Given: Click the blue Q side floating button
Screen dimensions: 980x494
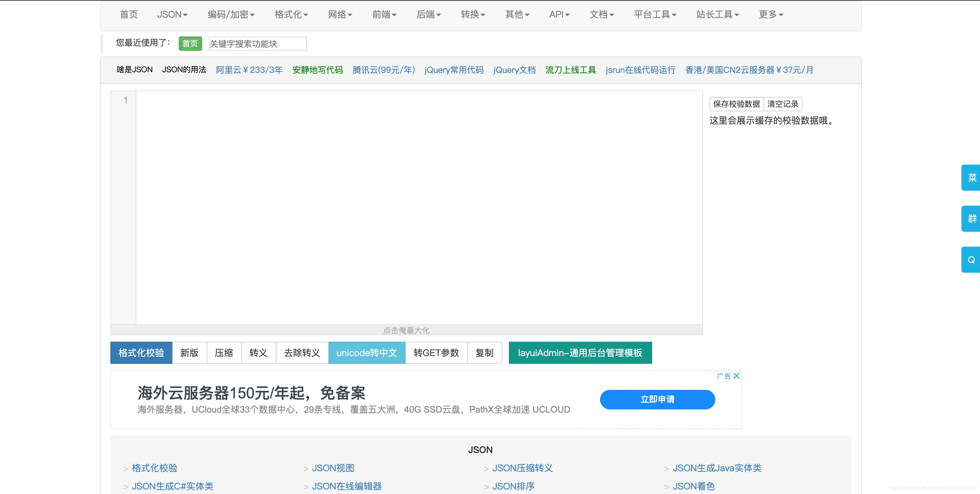Looking at the screenshot, I should (x=971, y=260).
